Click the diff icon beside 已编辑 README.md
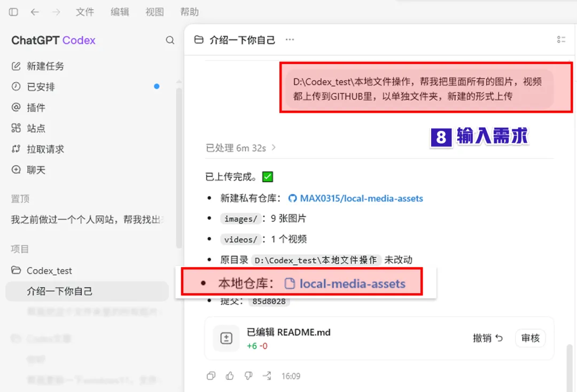 [x=227, y=338]
